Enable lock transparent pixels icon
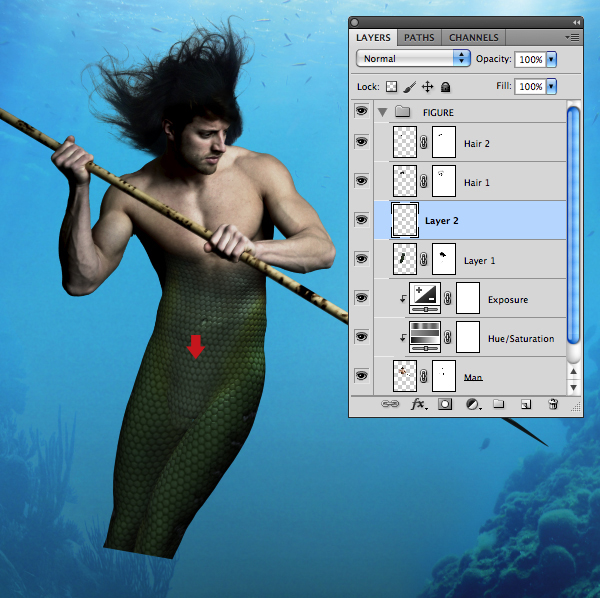The image size is (600, 598). coord(391,87)
